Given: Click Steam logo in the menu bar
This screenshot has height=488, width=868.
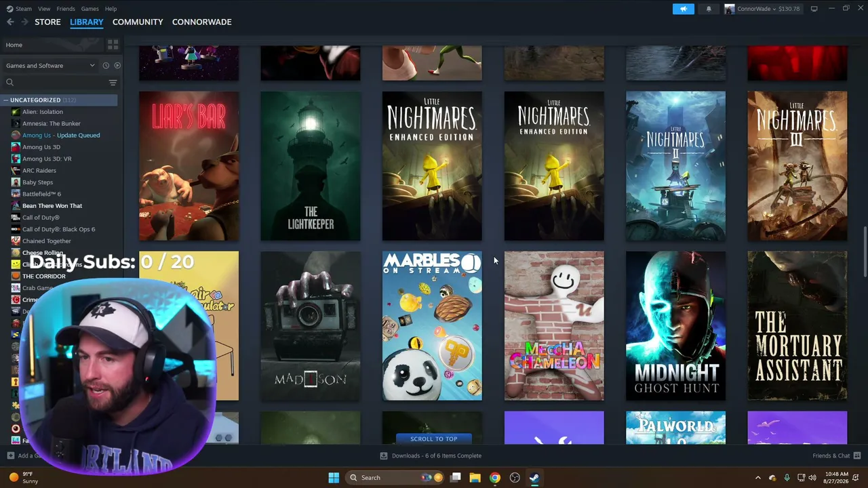Looking at the screenshot, I should 9,9.
